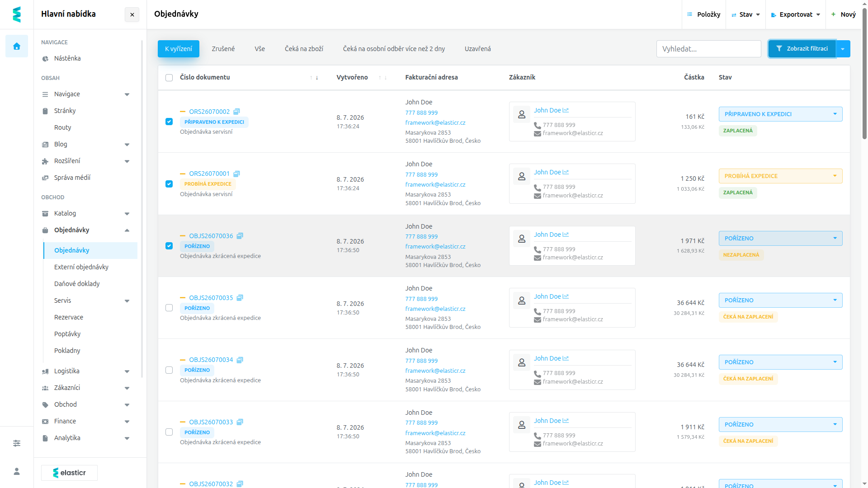
Task: Open customer stats icon beside first John Doe
Action: (566, 110)
